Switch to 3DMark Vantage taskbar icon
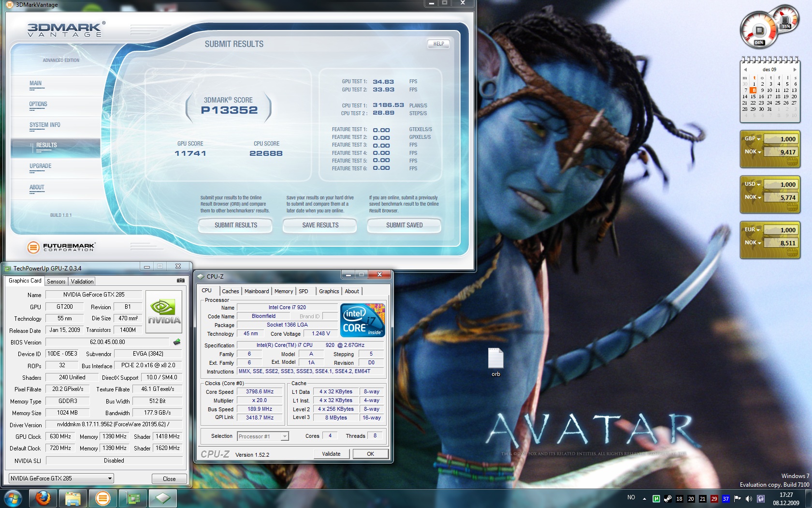The width and height of the screenshot is (812, 508). tap(103, 498)
